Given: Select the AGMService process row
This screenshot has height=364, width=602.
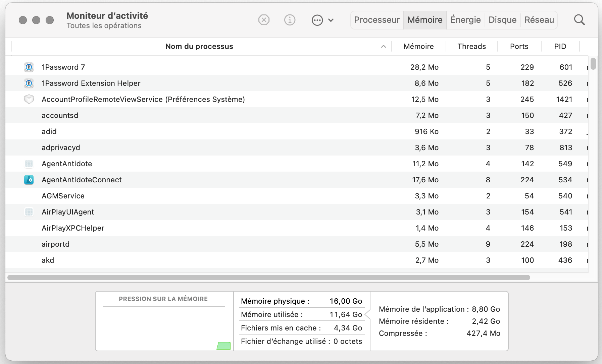Looking at the screenshot, I should click(x=297, y=196).
